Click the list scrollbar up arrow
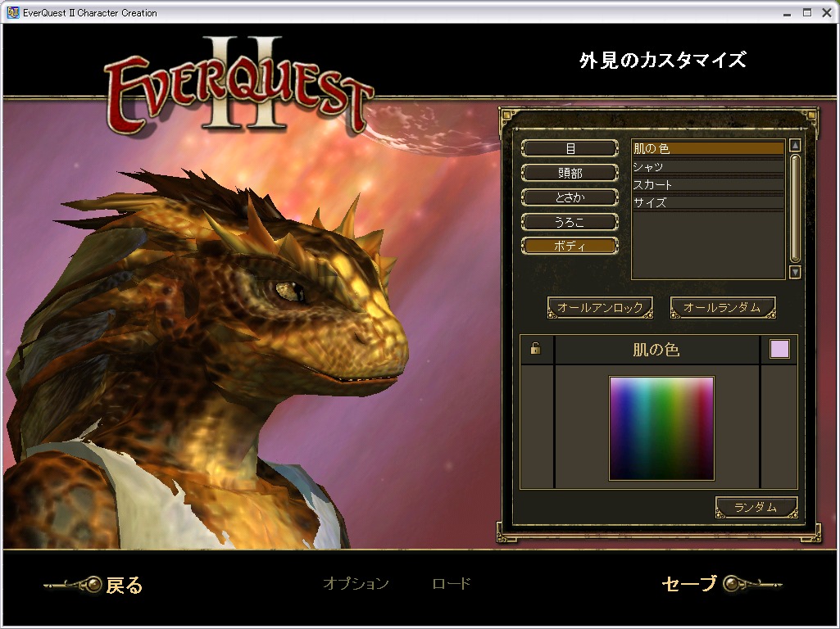This screenshot has width=840, height=629. [x=795, y=145]
